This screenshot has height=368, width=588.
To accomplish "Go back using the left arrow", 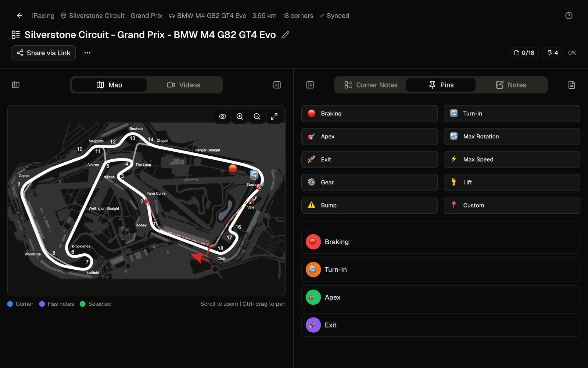I will (19, 15).
